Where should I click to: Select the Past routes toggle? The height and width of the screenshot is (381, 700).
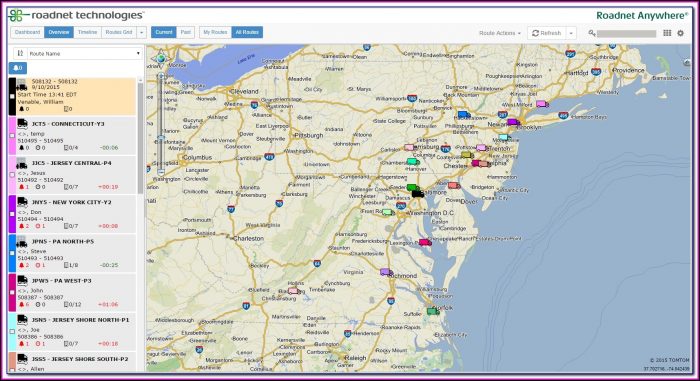[186, 32]
